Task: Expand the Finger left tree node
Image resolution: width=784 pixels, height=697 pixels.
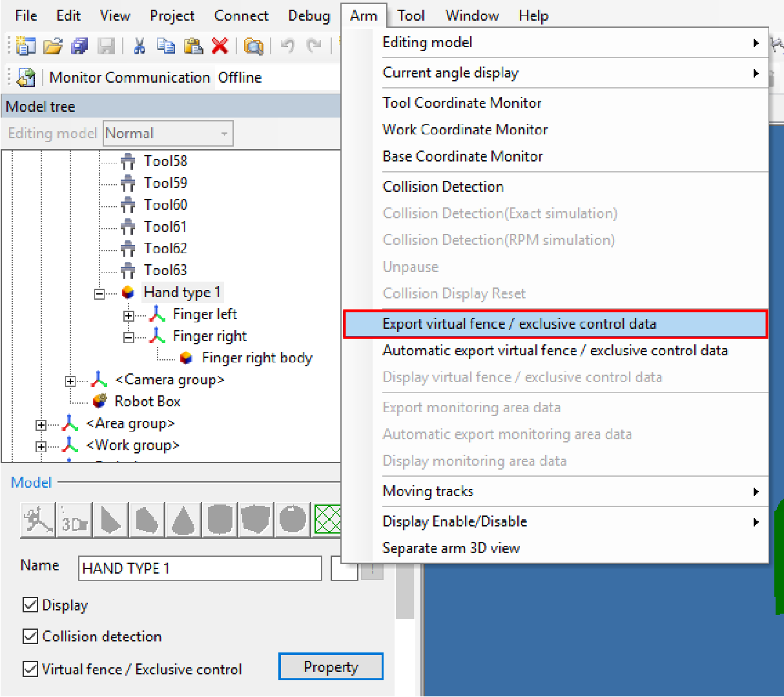Action: (x=129, y=315)
